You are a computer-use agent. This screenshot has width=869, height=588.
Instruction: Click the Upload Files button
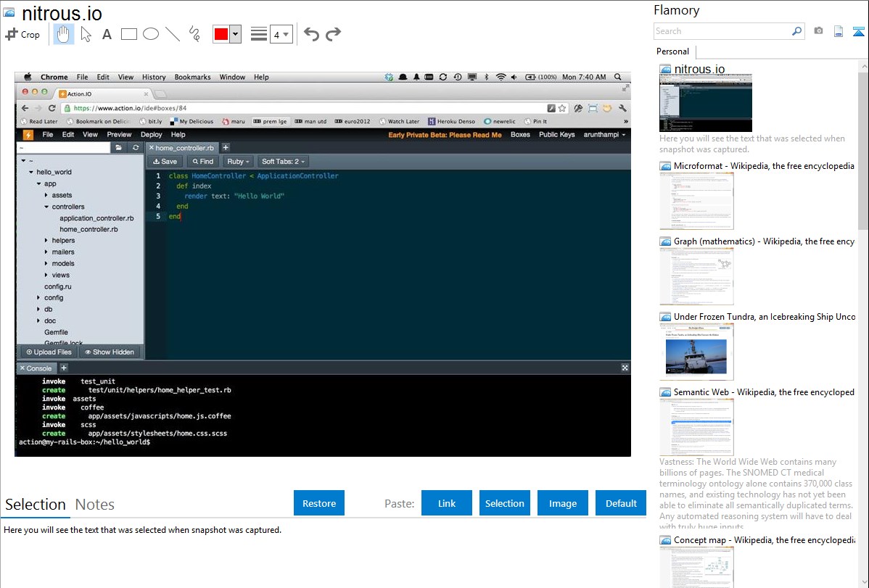pyautogui.click(x=49, y=352)
